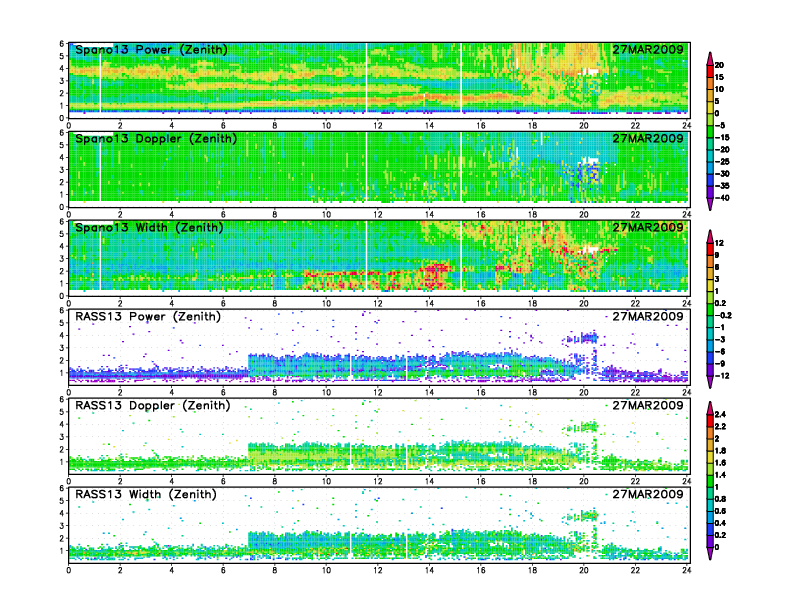
Task: Click the "-0.2" label on the Doppler colorbar
Action: (x=723, y=315)
